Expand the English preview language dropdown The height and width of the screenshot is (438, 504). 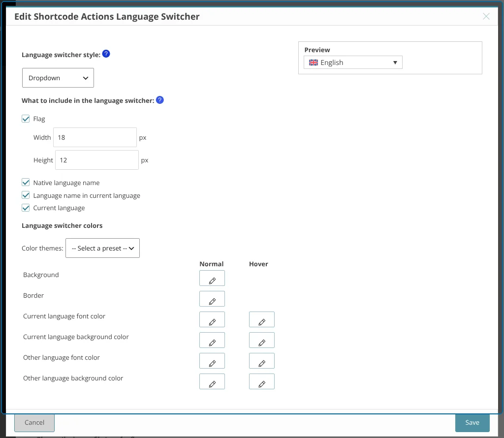(x=353, y=63)
